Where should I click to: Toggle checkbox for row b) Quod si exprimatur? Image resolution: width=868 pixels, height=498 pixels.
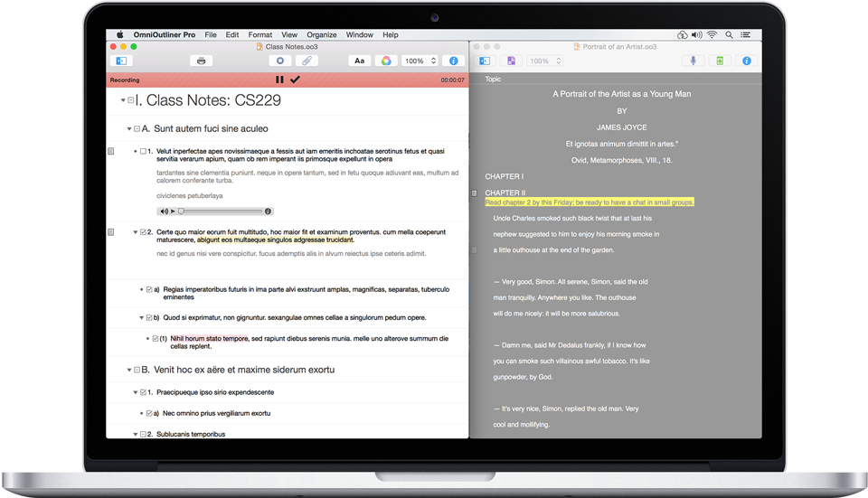tap(149, 317)
